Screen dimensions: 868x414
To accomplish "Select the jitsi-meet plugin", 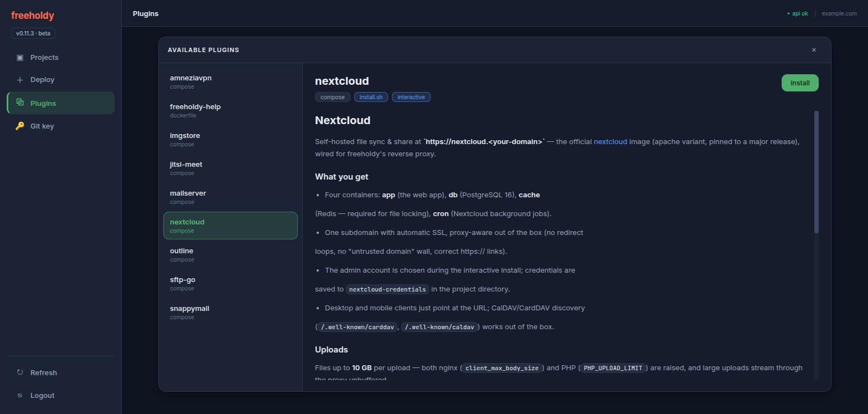I will (230, 168).
